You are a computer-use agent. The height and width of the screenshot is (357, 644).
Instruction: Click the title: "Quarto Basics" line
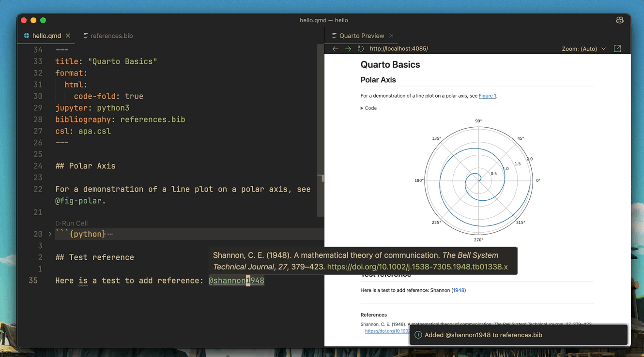point(106,61)
